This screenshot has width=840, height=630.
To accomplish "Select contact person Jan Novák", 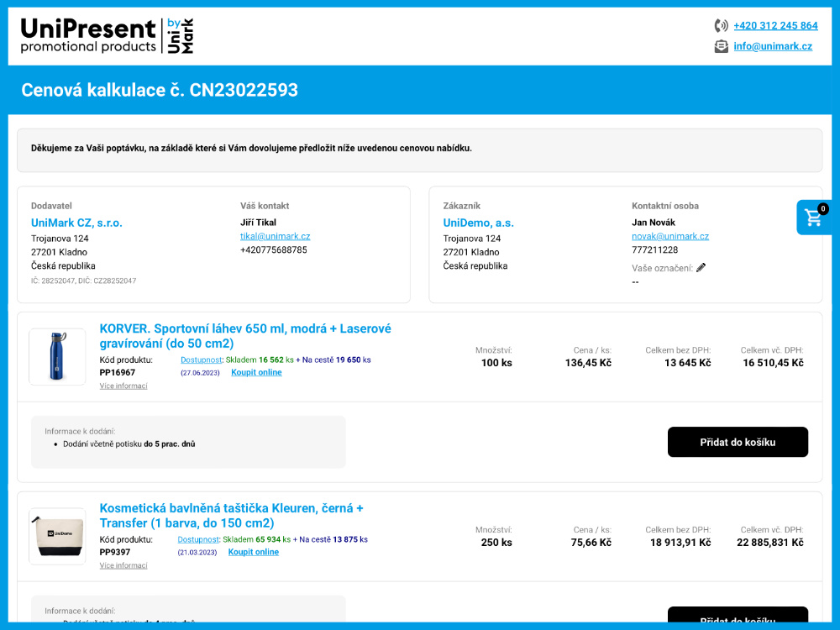I will point(653,223).
